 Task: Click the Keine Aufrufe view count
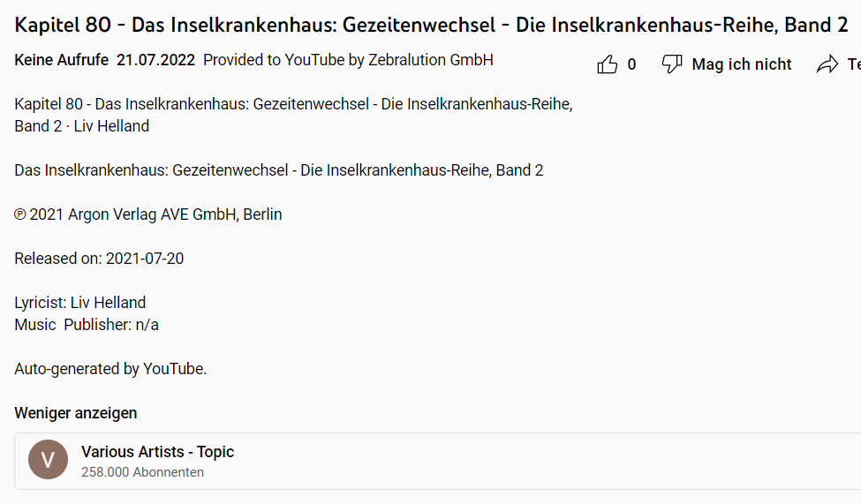pyautogui.click(x=61, y=60)
